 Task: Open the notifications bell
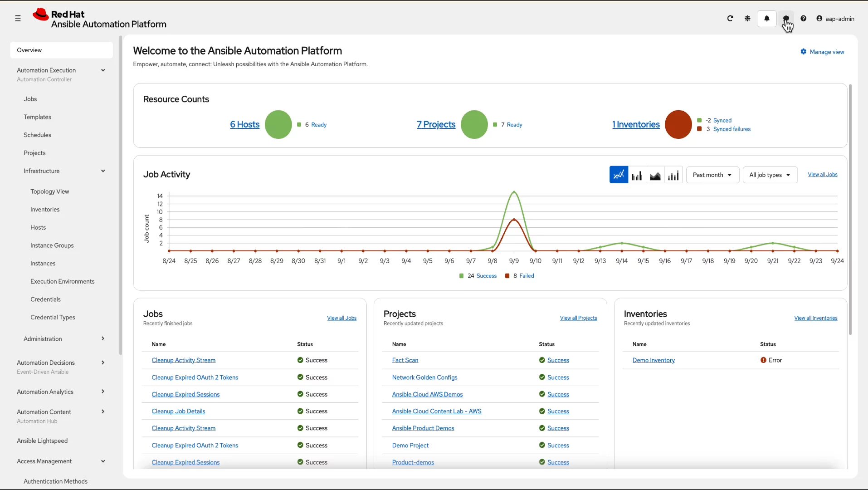coord(766,19)
